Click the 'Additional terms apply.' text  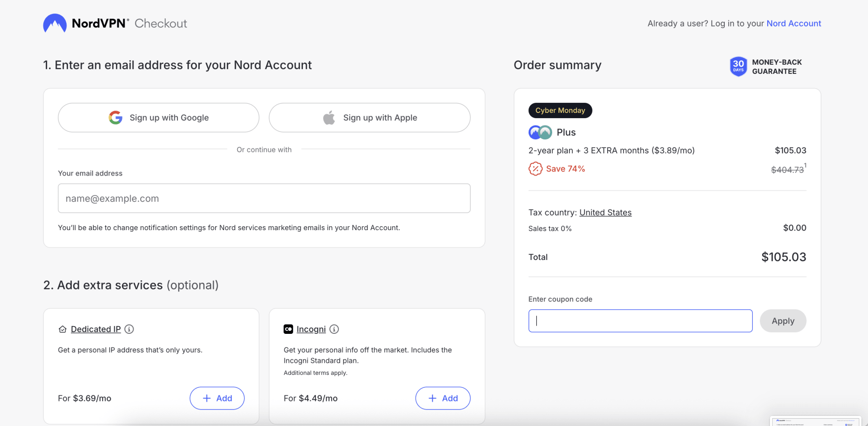pos(315,373)
